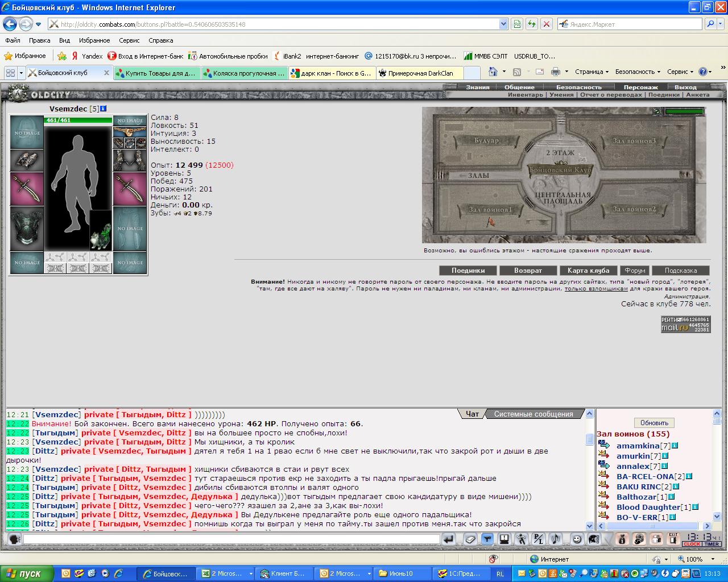The height and width of the screenshot is (582, 728).
Task: Open the Умения link
Action: point(561,95)
